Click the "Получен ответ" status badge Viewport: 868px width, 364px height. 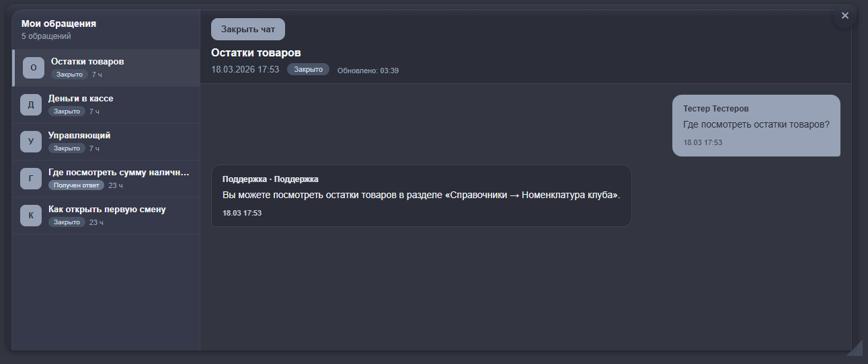point(77,185)
